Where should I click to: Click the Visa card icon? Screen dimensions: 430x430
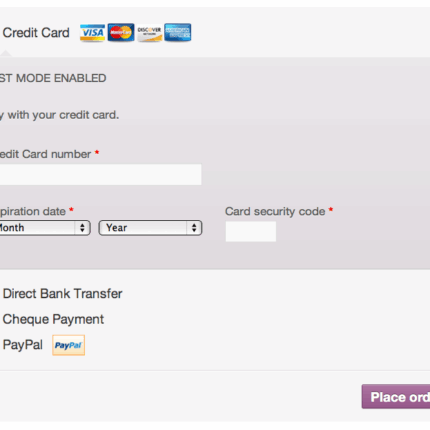92,33
